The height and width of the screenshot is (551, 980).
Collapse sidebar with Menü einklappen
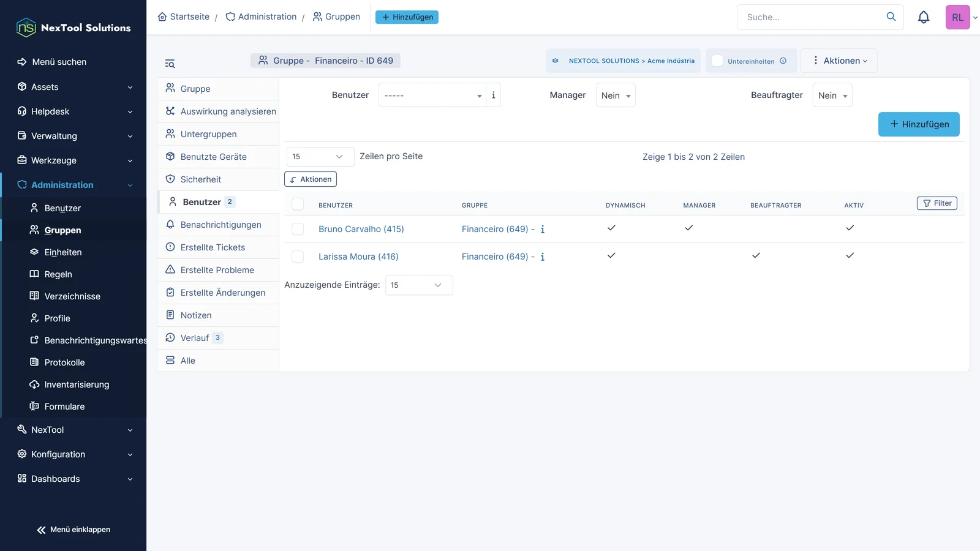[x=73, y=530]
